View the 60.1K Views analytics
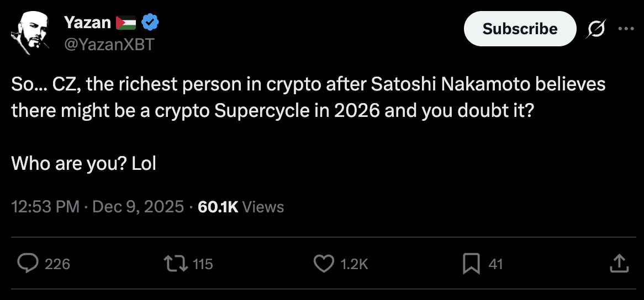Screen dimensions: 644x300 click(241, 207)
